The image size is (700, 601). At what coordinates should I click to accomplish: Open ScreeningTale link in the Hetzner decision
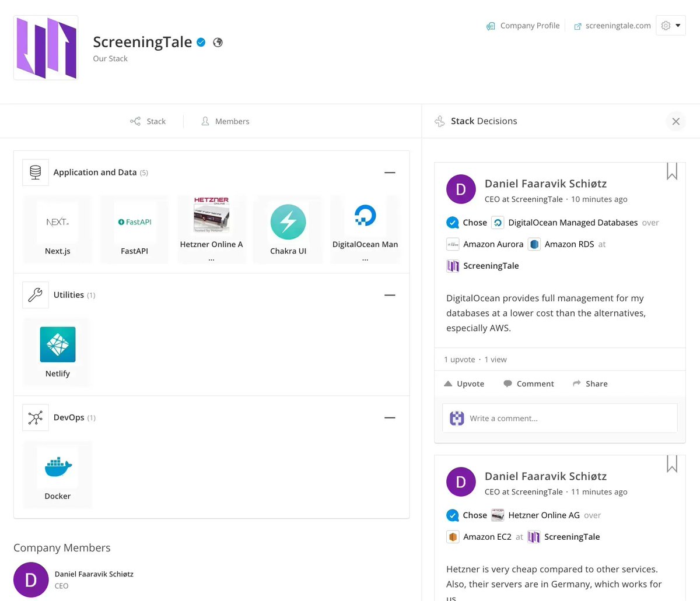[572, 537]
